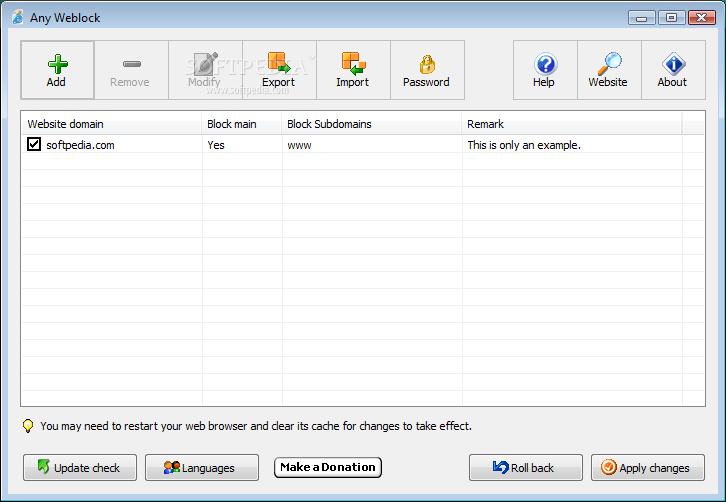Sort by the Block Subdomains column header

371,124
